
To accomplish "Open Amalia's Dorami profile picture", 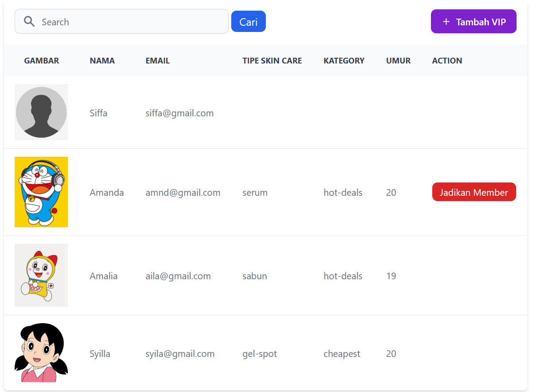I will (x=41, y=275).
